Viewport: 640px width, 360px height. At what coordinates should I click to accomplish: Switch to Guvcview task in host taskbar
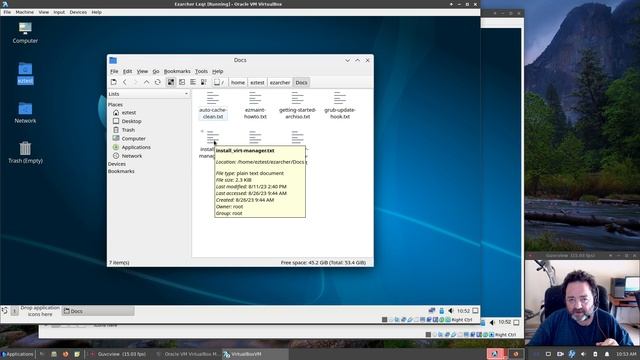(118, 354)
